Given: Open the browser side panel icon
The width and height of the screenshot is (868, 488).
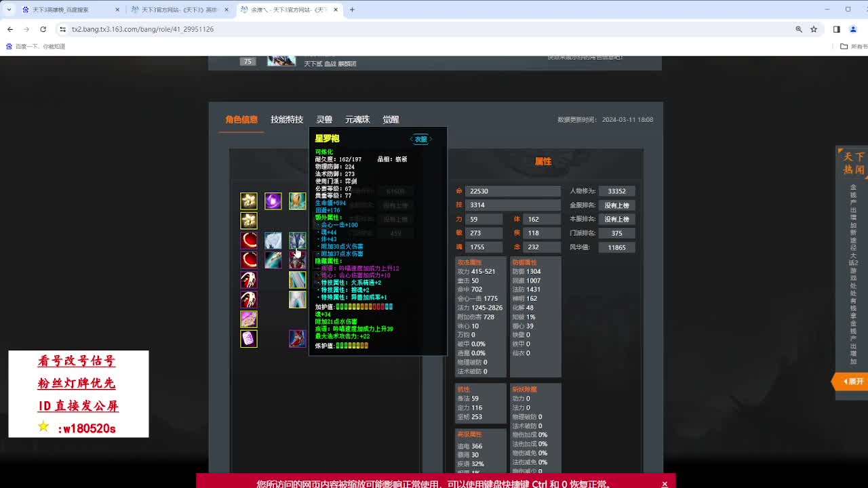Looking at the screenshot, I should (x=836, y=29).
